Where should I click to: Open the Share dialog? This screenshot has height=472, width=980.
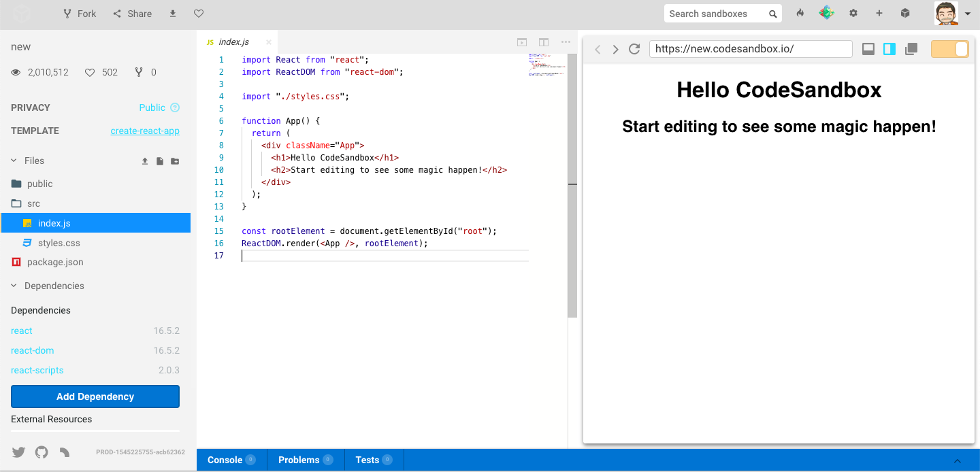tap(132, 13)
